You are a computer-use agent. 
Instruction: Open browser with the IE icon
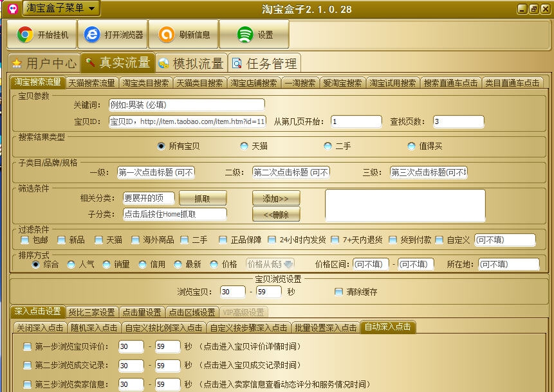click(92, 35)
